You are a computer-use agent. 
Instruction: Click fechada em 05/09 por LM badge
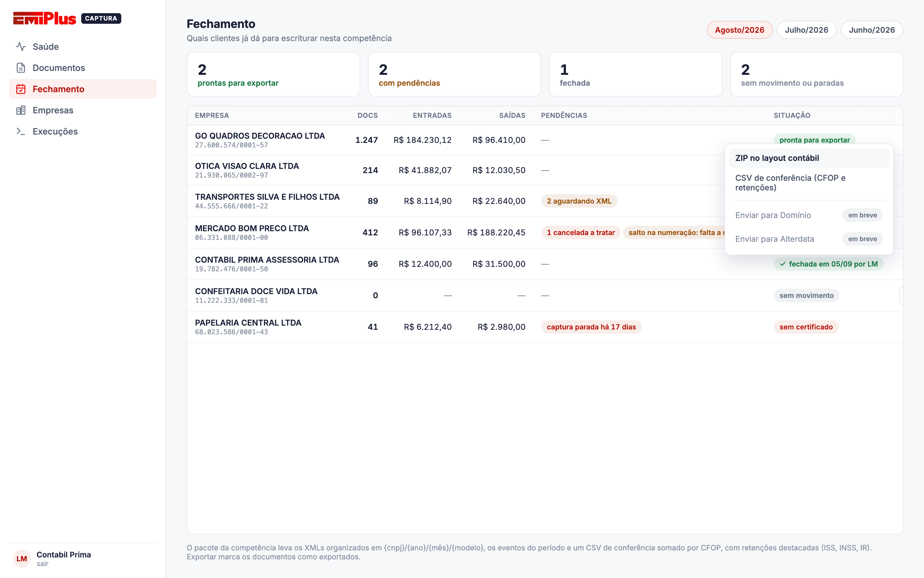pos(828,264)
